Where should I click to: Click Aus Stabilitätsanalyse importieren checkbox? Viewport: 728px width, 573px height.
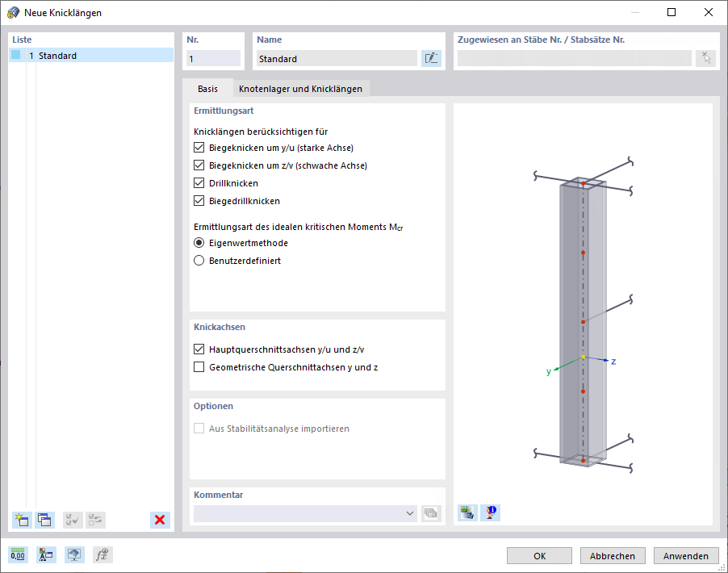tap(199, 428)
